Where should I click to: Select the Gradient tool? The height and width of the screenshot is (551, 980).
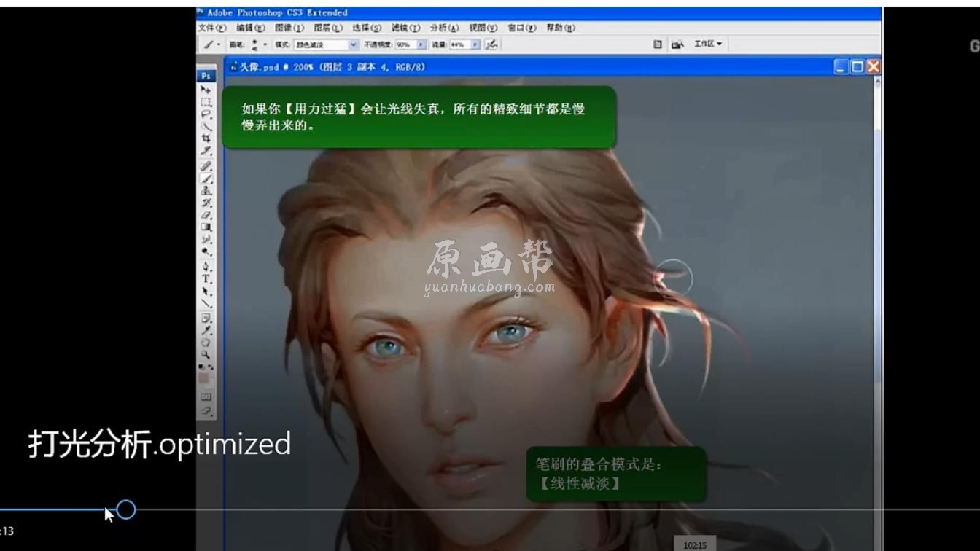[206, 227]
